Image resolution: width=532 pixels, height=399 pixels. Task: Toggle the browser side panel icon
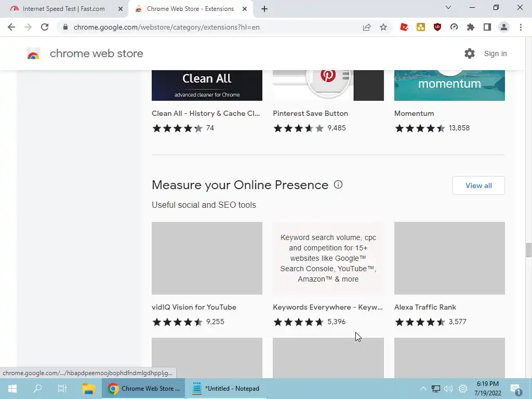click(x=487, y=27)
